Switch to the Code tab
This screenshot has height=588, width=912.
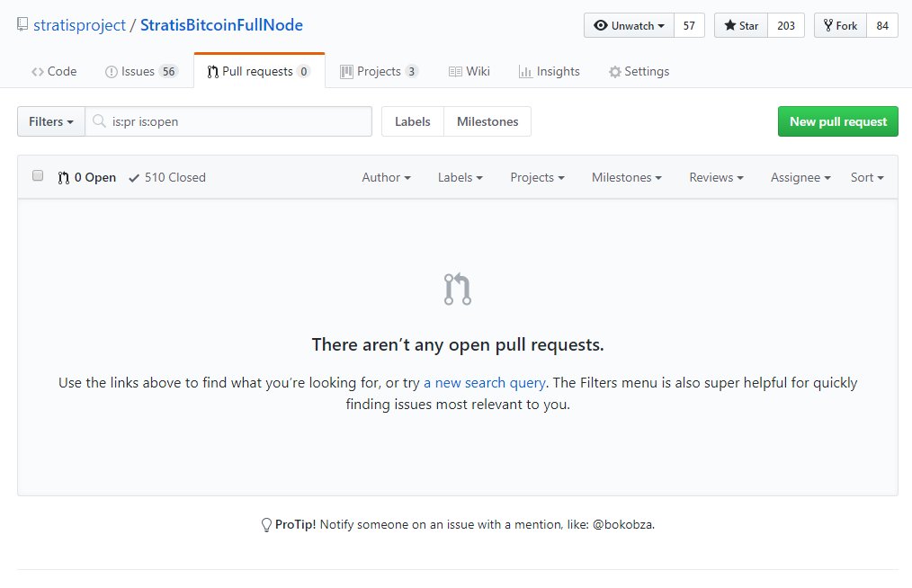tap(54, 72)
